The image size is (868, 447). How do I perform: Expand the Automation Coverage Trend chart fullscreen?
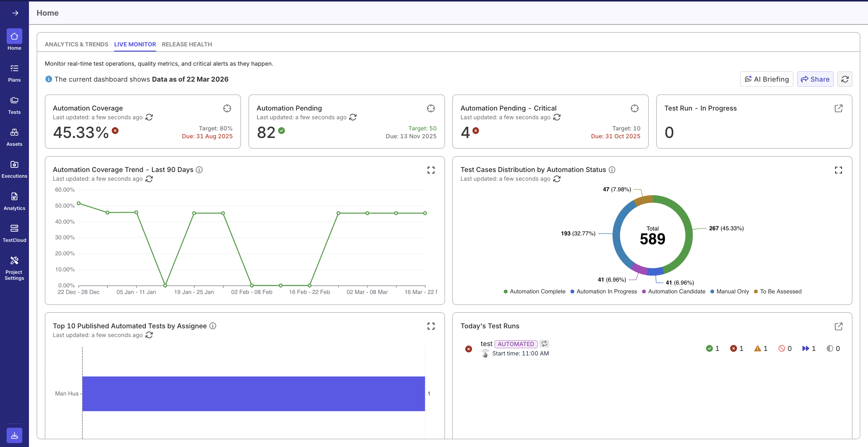pos(431,170)
